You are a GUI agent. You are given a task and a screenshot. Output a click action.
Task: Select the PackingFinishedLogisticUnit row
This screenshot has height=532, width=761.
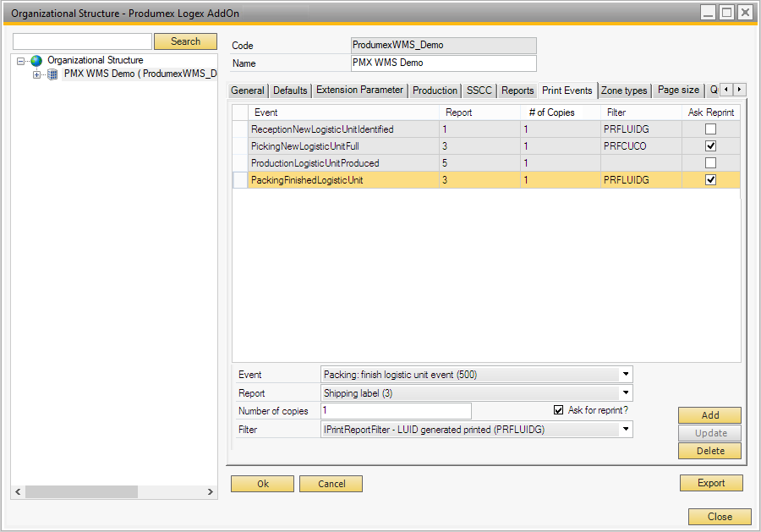(486, 180)
